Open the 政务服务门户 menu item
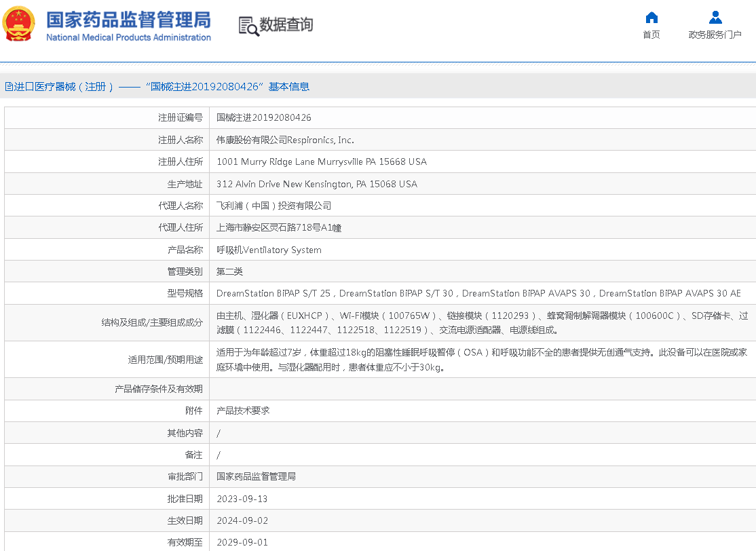The image size is (756, 551). click(x=715, y=35)
